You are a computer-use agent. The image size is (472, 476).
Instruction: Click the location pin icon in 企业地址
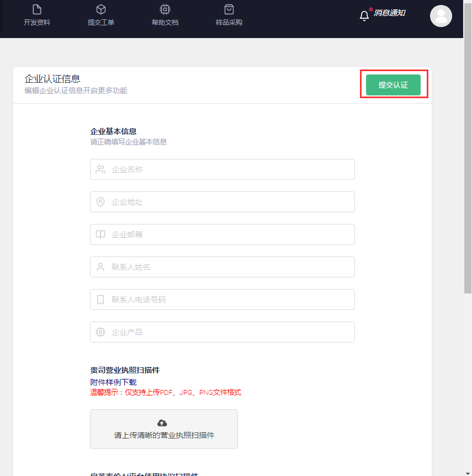point(100,202)
